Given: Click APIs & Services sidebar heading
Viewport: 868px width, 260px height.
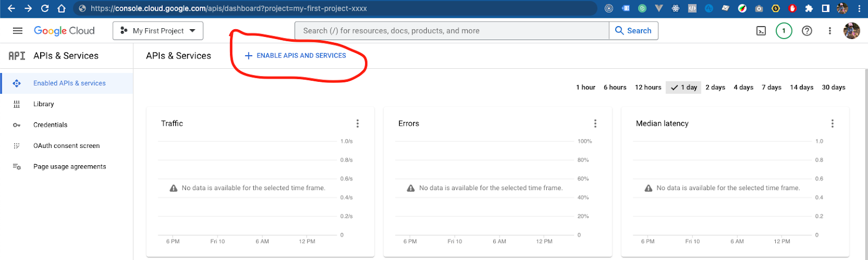Looking at the screenshot, I should click(66, 56).
